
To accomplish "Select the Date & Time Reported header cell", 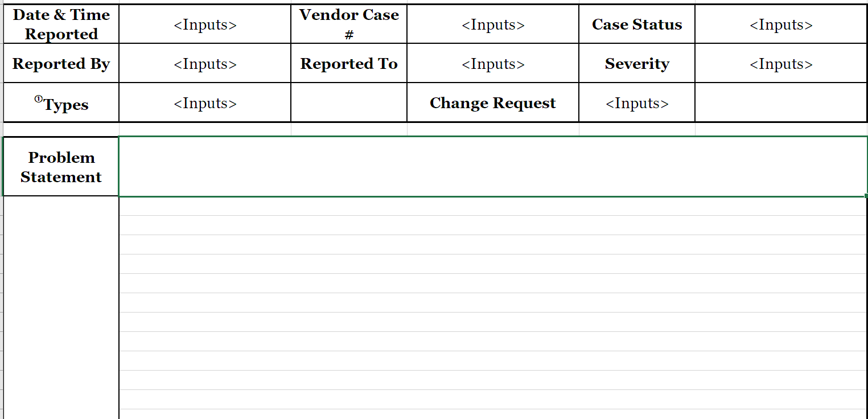I will (x=60, y=23).
